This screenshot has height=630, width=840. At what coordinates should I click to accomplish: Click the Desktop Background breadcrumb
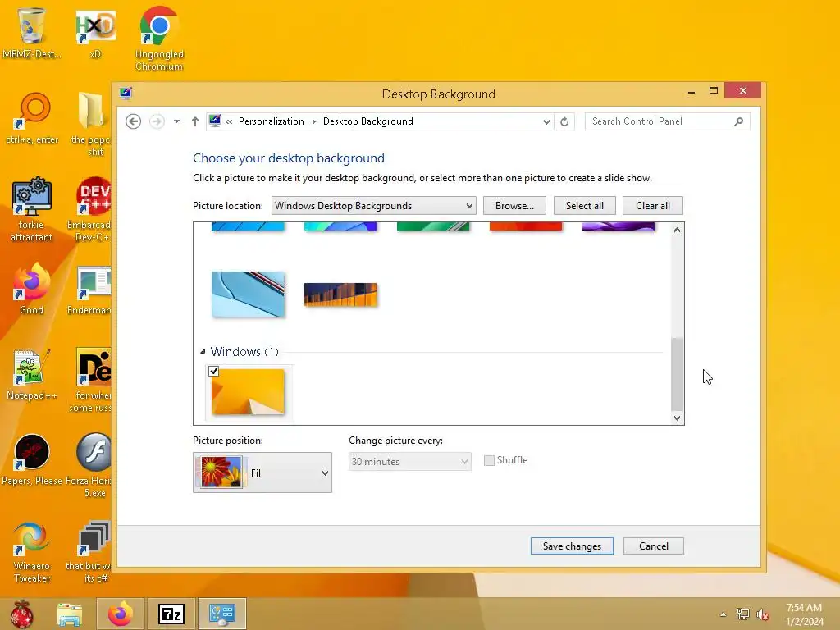368,121
